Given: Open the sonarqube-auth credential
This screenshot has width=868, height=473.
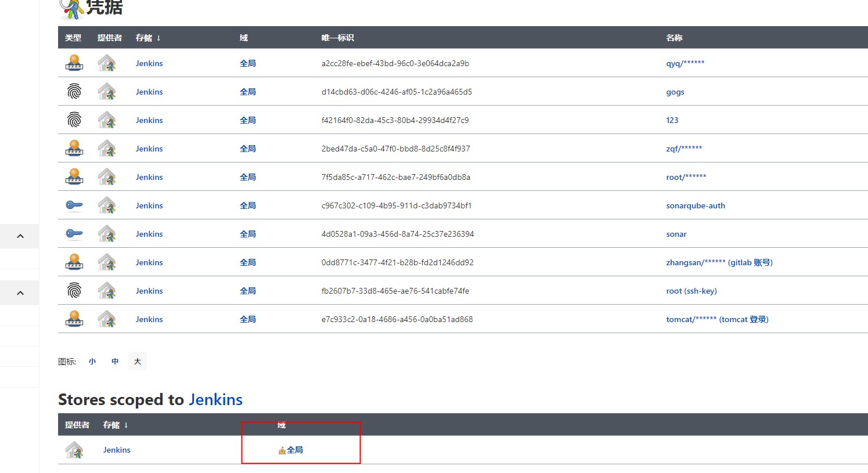Looking at the screenshot, I should (696, 205).
